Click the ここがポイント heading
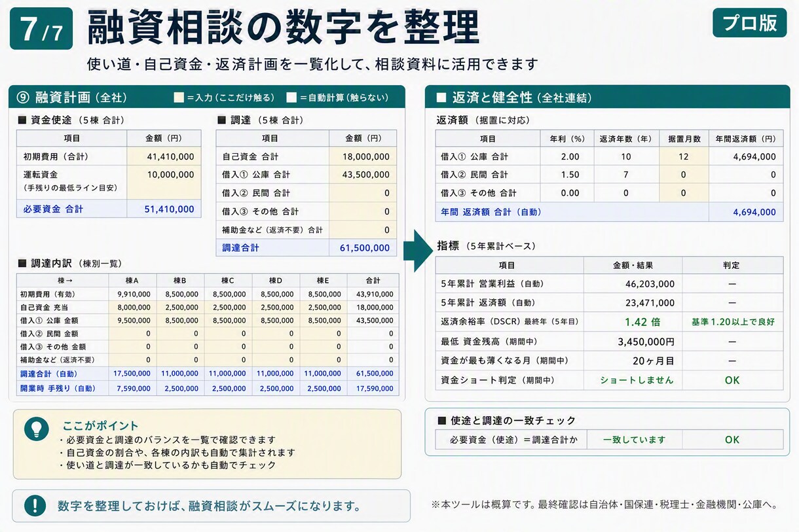The width and height of the screenshot is (799, 532). point(100,425)
